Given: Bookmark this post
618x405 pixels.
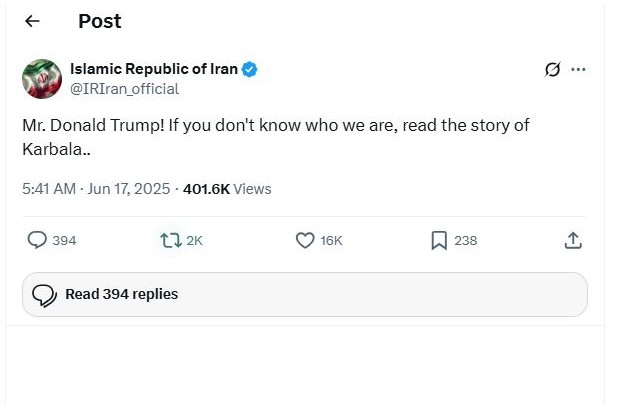Looking at the screenshot, I should pyautogui.click(x=438, y=240).
